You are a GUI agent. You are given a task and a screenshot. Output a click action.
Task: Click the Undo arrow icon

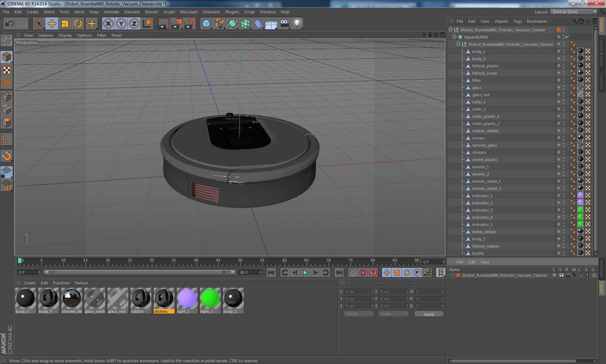point(10,24)
